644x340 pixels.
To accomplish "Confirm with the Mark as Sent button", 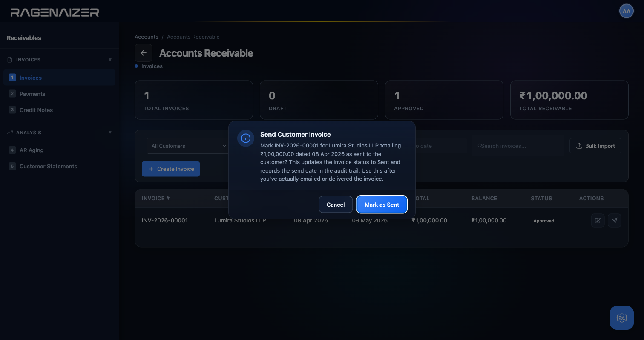I will (x=382, y=205).
